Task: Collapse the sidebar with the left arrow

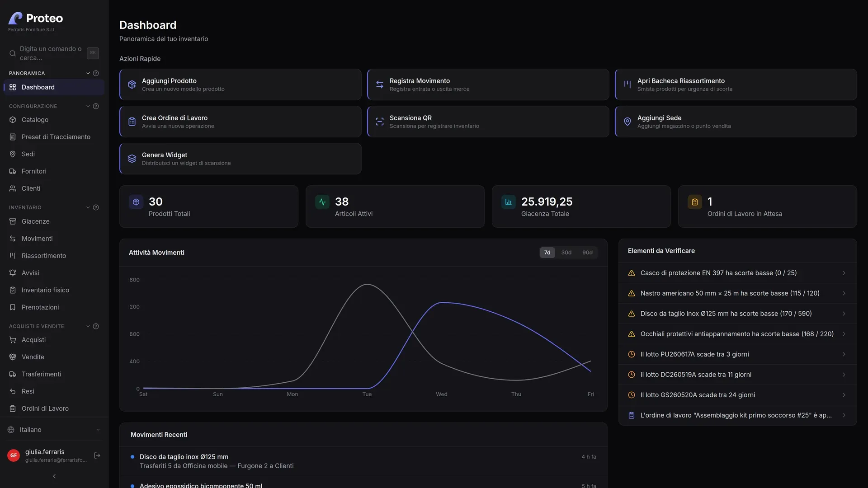Action: [x=54, y=476]
